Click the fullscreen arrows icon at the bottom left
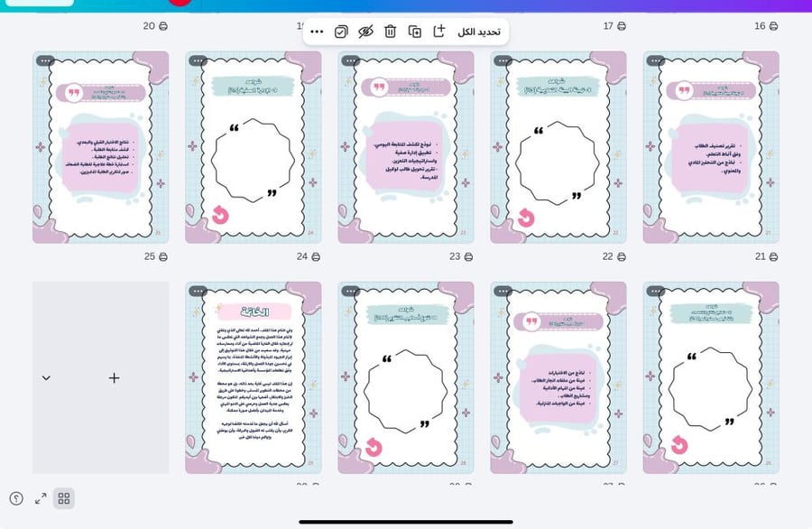The height and width of the screenshot is (529, 812). point(41,498)
